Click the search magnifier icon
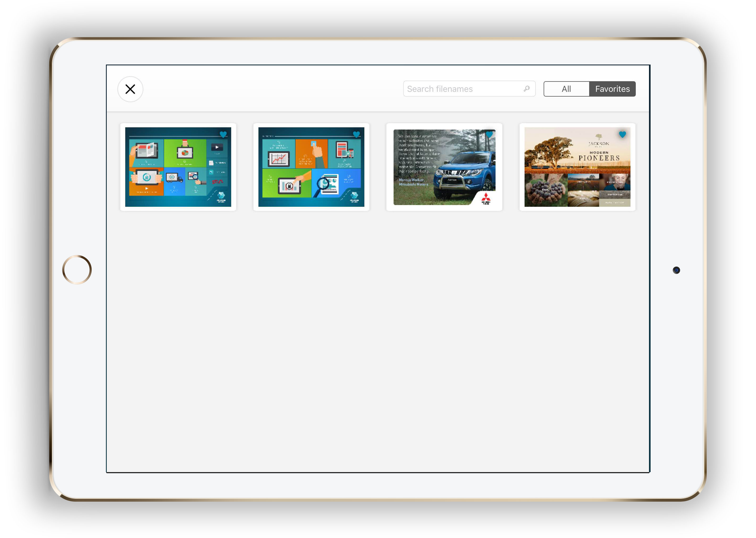This screenshot has height=538, width=756. point(526,89)
